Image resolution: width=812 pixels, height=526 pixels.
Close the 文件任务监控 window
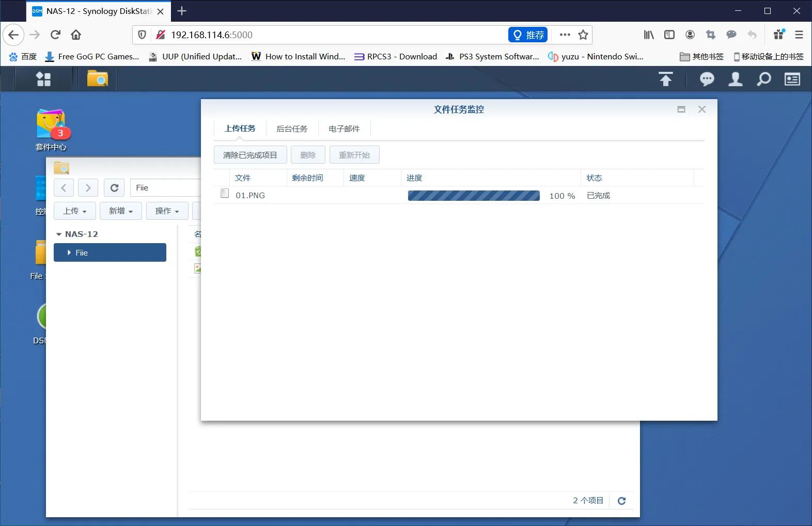[x=701, y=109]
